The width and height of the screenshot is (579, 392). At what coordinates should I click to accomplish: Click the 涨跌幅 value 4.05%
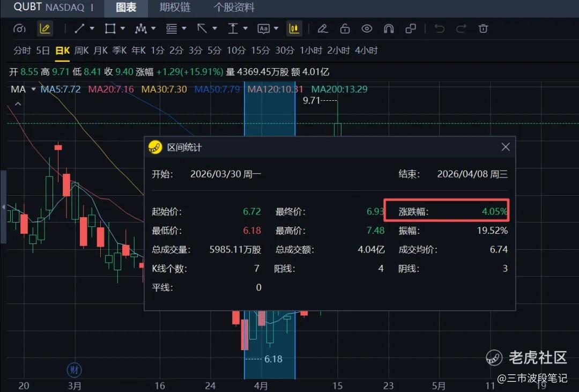coord(494,211)
